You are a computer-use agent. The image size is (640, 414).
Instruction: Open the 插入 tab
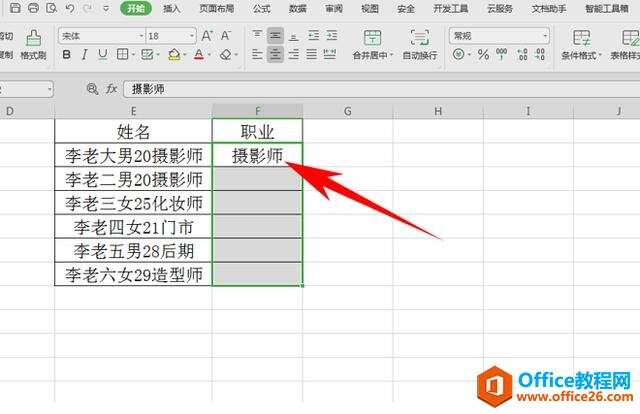(171, 8)
